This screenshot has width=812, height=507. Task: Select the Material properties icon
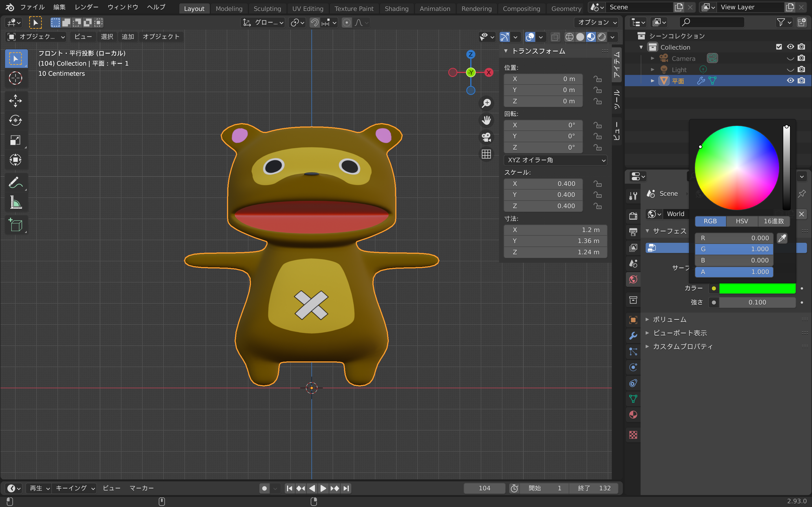634,415
